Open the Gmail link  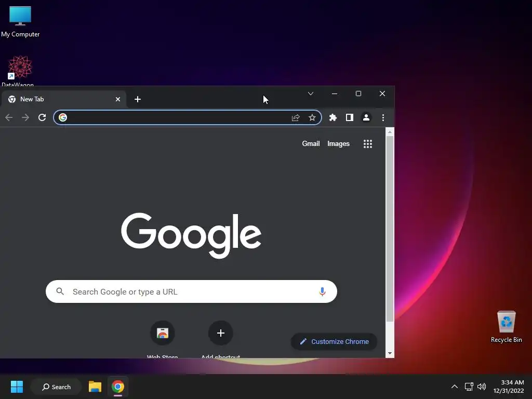[311, 144]
